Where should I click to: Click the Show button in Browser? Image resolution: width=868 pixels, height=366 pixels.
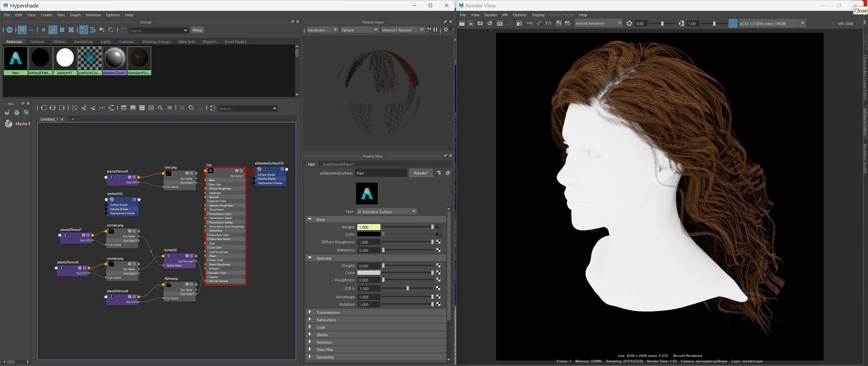197,30
